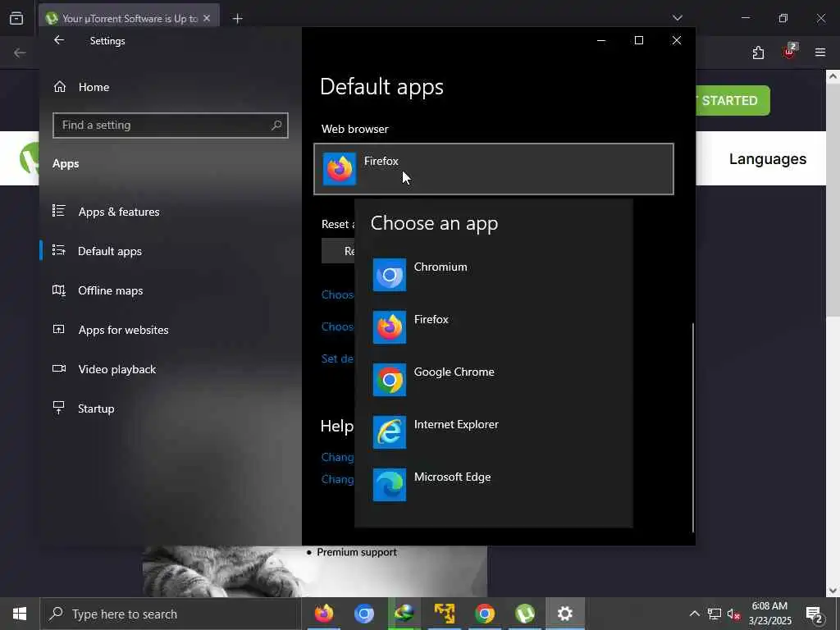Click the uBlock extension icon in browser

790,52
